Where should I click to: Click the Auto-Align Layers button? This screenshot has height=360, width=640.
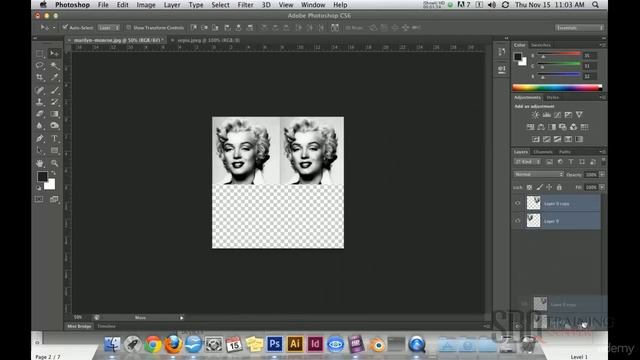[x=335, y=28]
